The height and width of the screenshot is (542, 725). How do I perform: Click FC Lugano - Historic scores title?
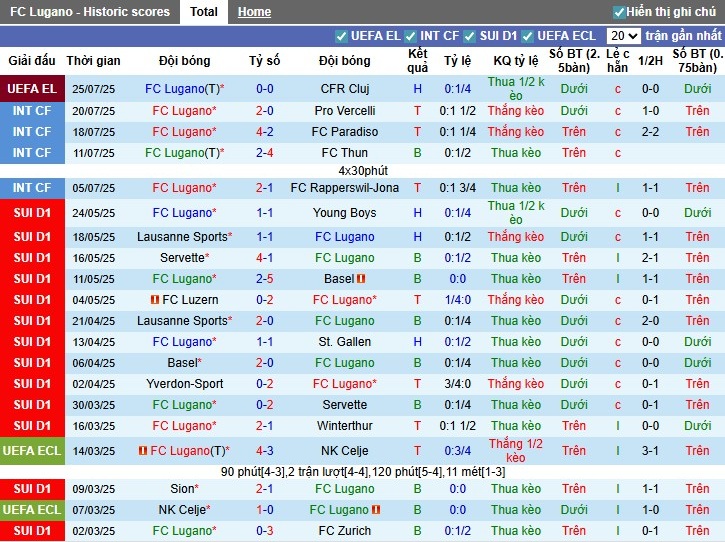point(90,12)
